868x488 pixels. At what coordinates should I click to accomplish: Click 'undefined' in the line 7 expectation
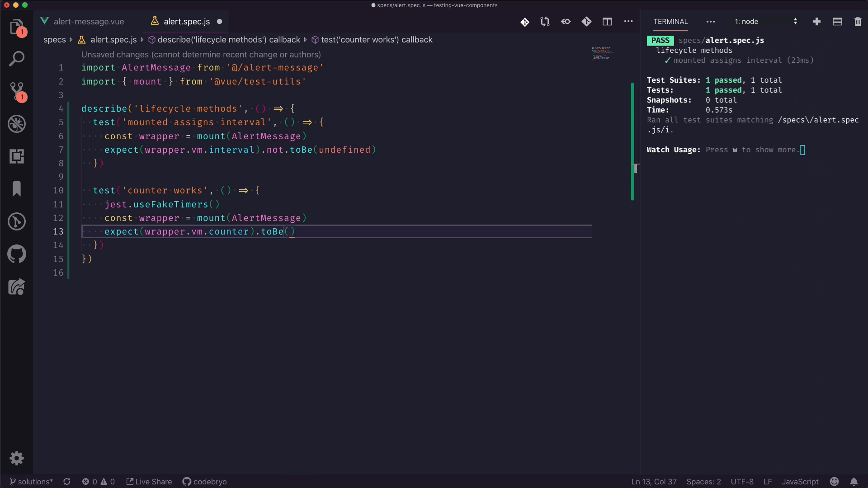click(x=344, y=150)
